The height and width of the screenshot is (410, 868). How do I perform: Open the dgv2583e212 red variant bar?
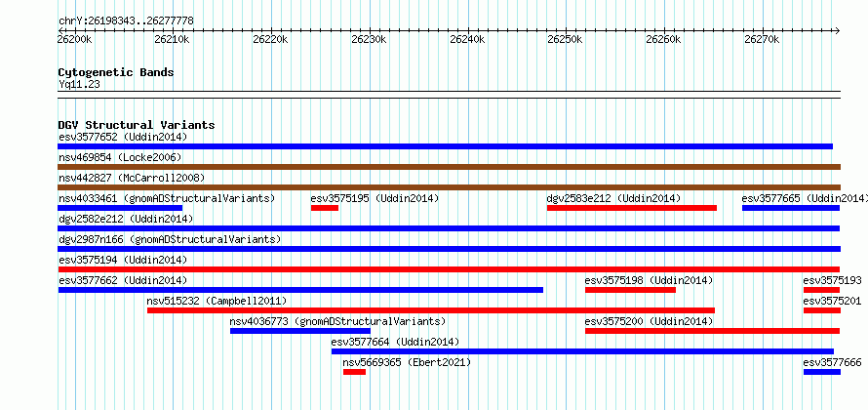point(632,208)
